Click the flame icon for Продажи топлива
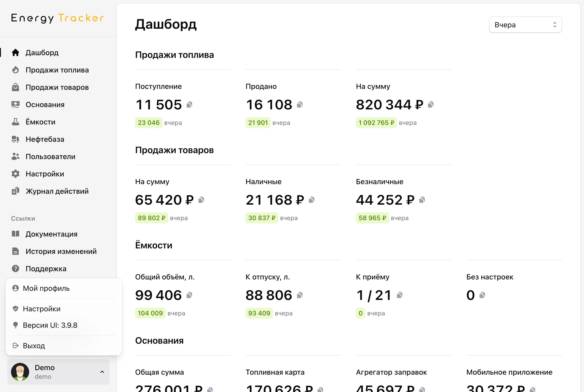The height and width of the screenshot is (392, 584). pyautogui.click(x=16, y=70)
